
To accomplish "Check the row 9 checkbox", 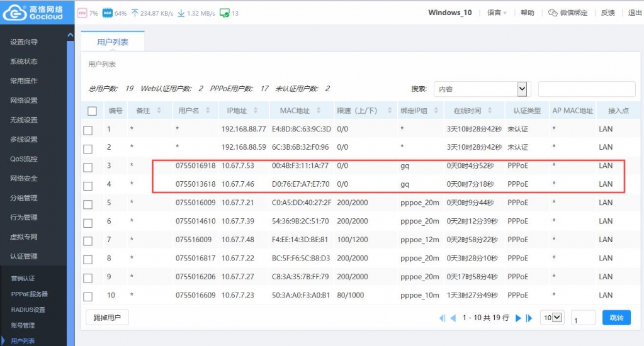I will (x=88, y=278).
